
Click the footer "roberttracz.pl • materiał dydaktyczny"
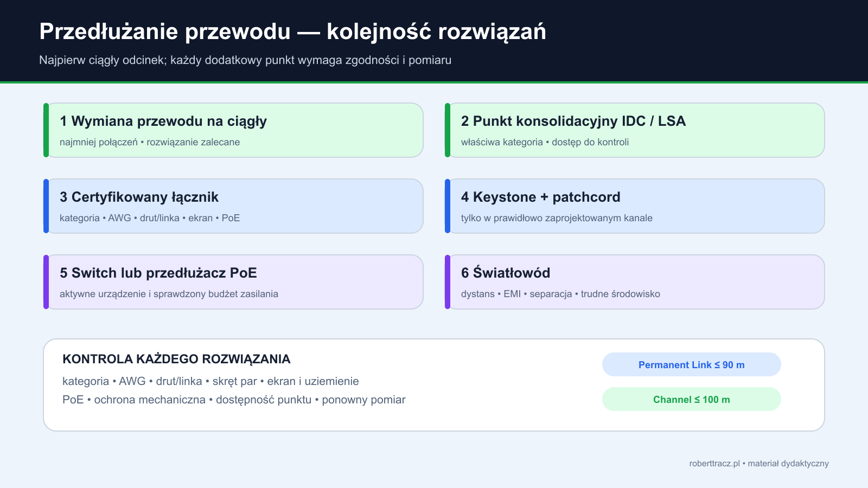tap(759, 464)
